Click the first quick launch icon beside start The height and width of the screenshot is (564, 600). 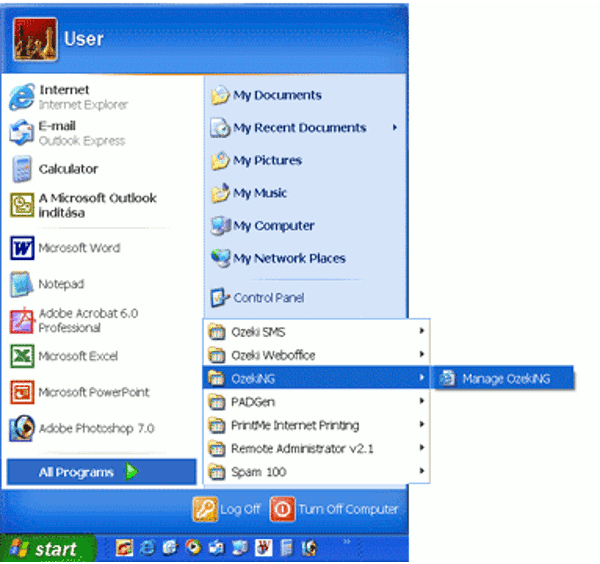pyautogui.click(x=124, y=548)
